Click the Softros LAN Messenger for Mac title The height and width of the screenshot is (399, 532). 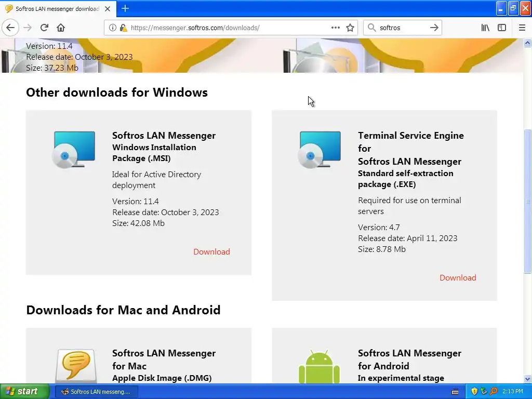tap(164, 360)
